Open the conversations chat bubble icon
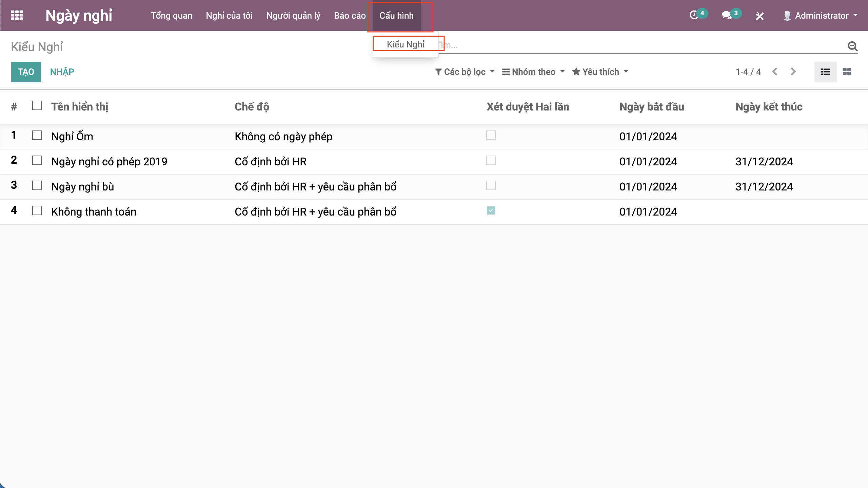Viewport: 868px width, 488px height. pos(727,15)
